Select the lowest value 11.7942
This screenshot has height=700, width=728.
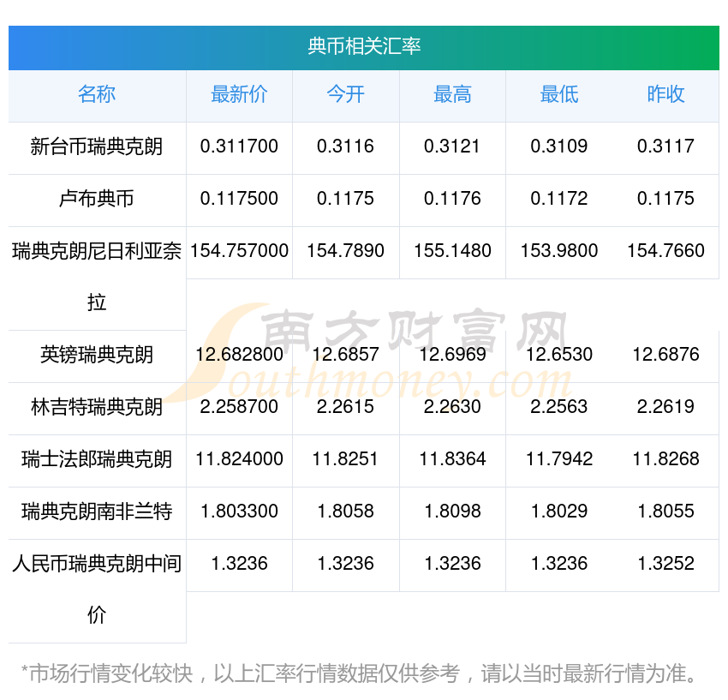click(558, 459)
